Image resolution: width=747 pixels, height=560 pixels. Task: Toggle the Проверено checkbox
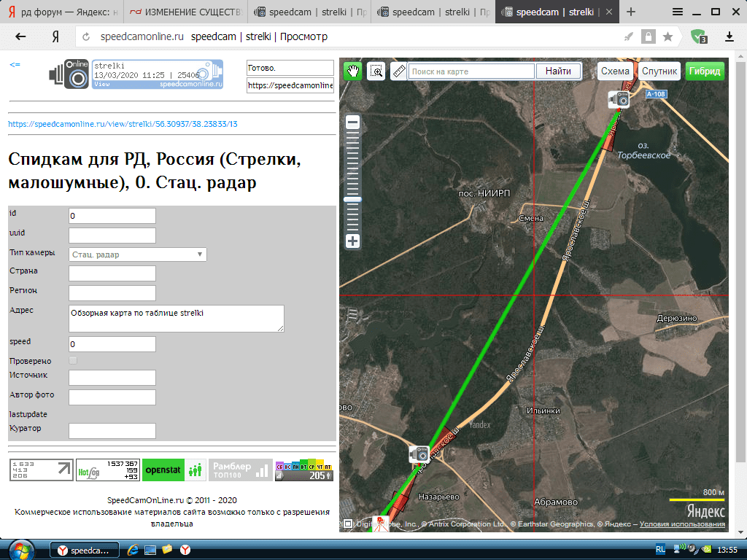click(73, 360)
